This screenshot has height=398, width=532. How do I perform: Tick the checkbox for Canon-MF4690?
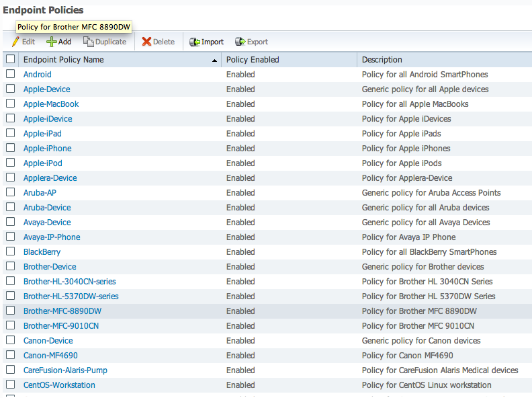click(x=10, y=356)
